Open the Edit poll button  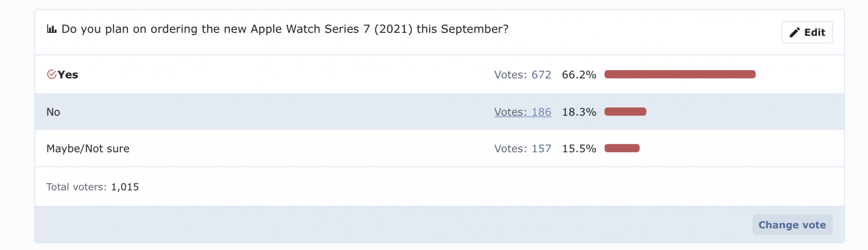[x=807, y=32]
